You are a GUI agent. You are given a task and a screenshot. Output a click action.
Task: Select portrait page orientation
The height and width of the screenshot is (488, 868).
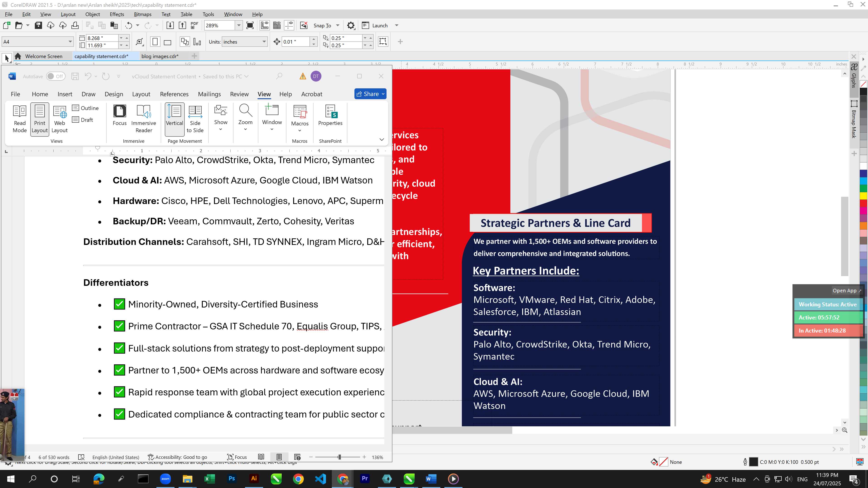155,42
